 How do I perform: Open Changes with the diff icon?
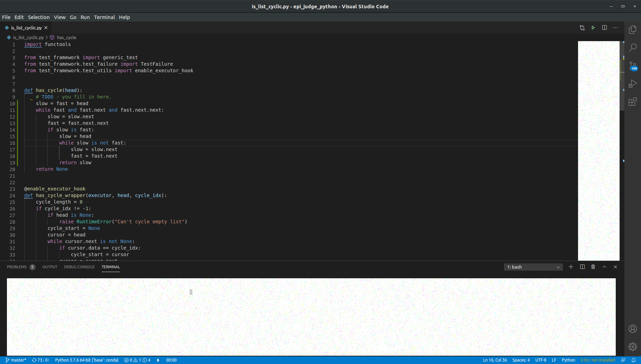tap(582, 28)
